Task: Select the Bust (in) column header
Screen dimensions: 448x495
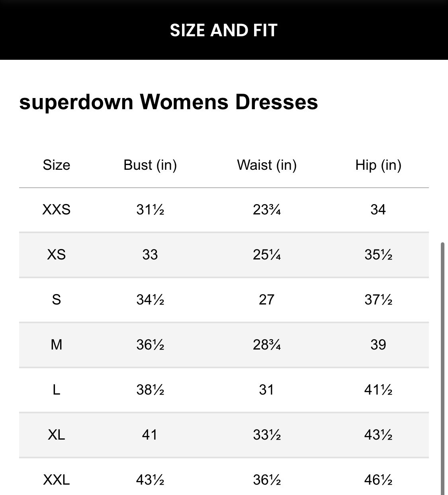Action: tap(150, 165)
